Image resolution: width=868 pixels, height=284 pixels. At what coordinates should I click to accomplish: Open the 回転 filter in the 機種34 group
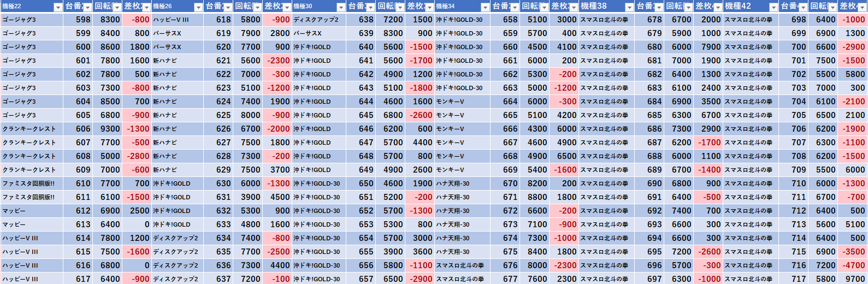point(544,7)
